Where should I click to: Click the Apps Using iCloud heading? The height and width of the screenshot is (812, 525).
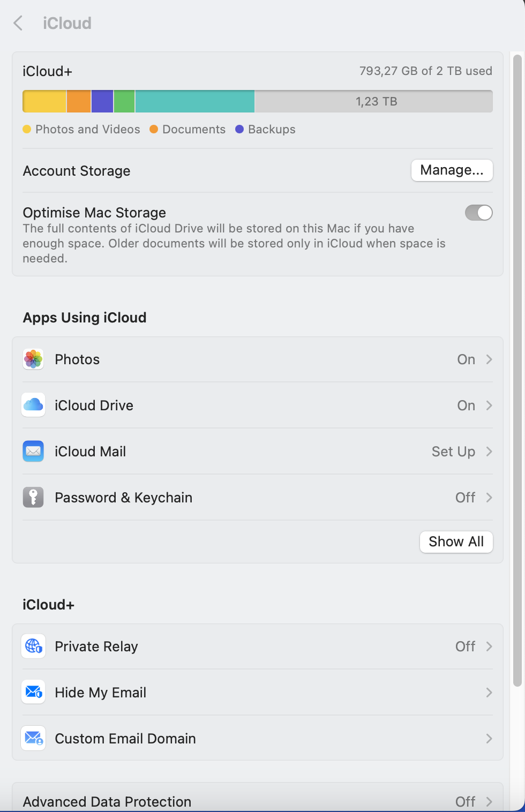pos(85,318)
